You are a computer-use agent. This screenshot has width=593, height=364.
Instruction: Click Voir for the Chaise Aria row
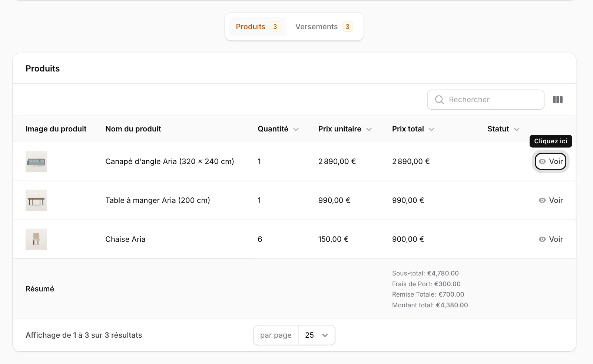pos(551,239)
